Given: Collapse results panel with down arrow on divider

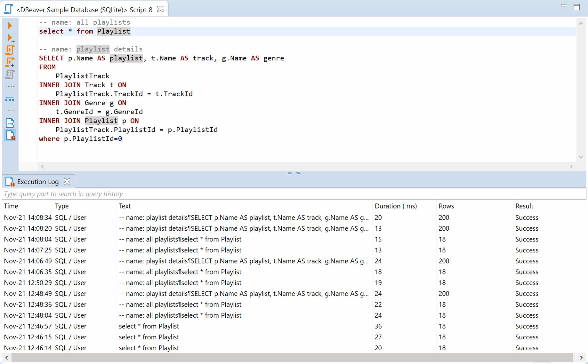Looking at the screenshot, I should click(x=298, y=173).
